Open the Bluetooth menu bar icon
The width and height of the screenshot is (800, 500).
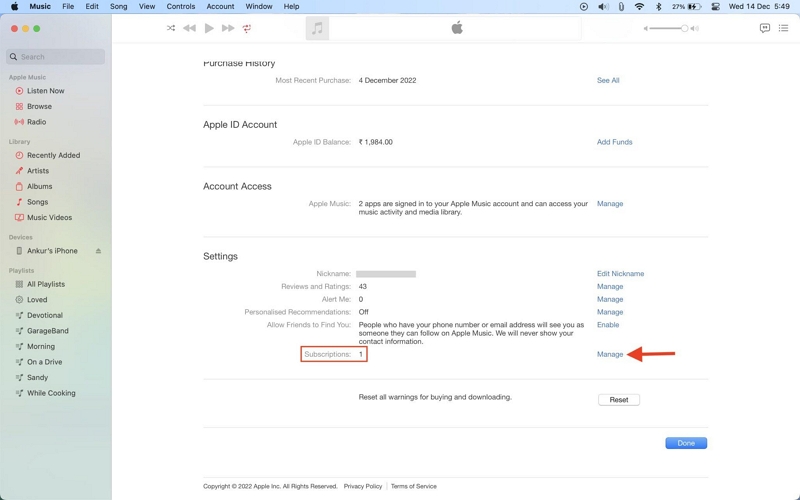coord(658,7)
